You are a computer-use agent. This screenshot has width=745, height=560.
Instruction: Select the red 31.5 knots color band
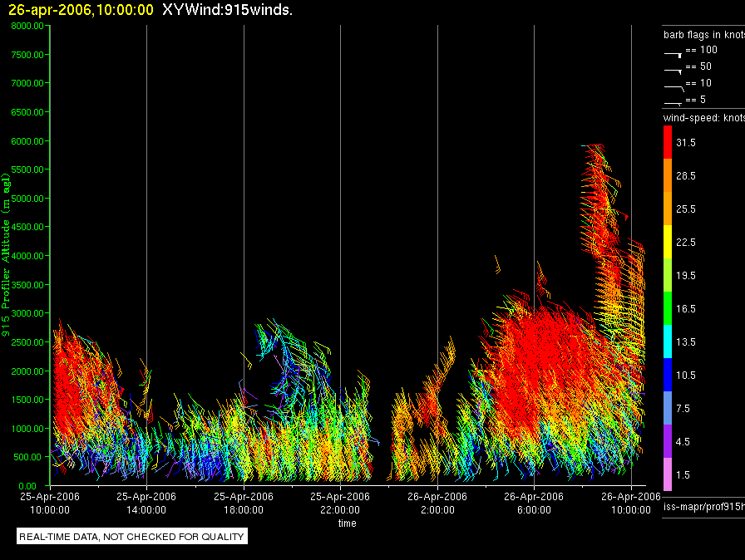(668, 142)
